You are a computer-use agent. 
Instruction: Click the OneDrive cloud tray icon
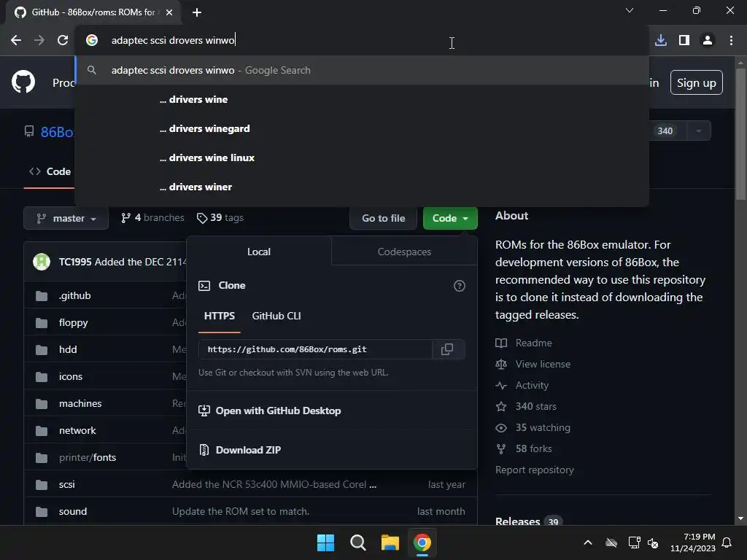[611, 542]
